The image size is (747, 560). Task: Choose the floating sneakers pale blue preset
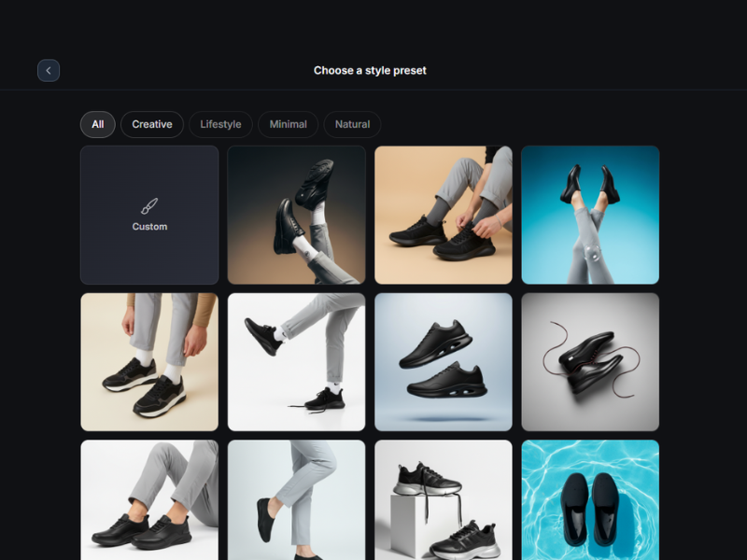tap(444, 362)
